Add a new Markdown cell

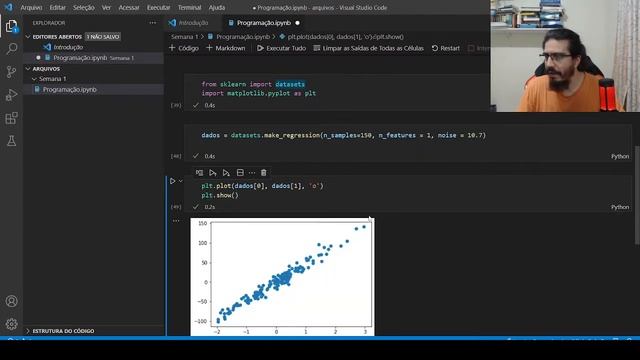click(226, 48)
